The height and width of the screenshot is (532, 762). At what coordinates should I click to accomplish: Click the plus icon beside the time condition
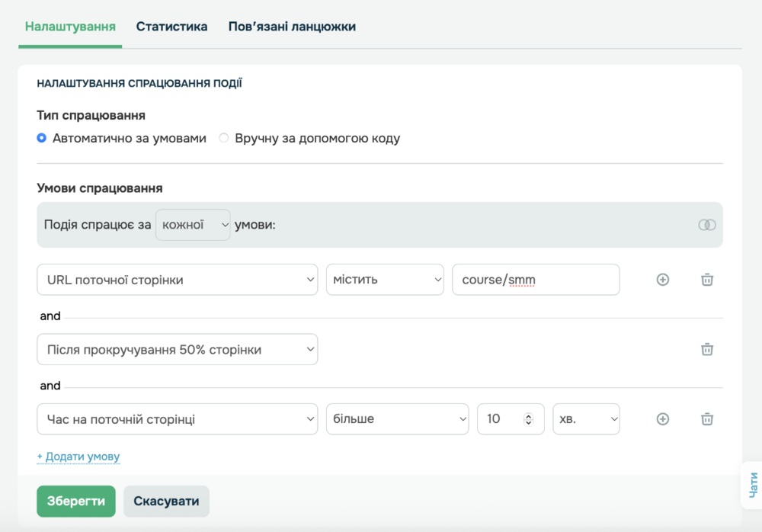663,419
